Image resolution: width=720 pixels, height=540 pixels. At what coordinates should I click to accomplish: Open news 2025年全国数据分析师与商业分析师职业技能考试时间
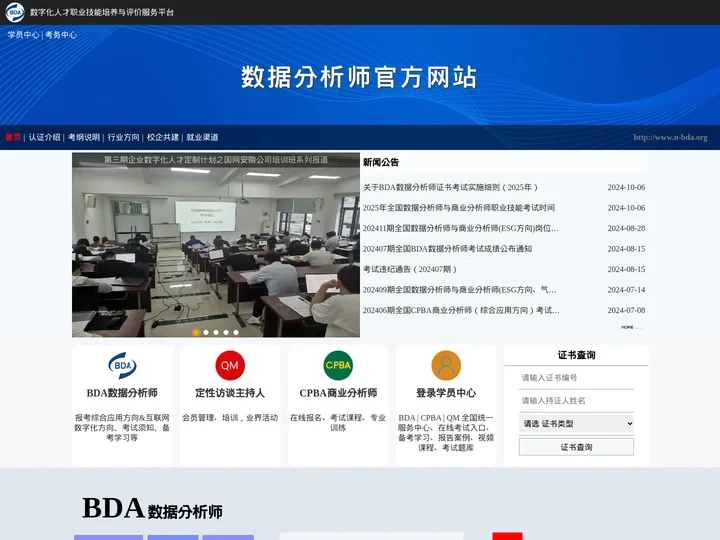[459, 208]
